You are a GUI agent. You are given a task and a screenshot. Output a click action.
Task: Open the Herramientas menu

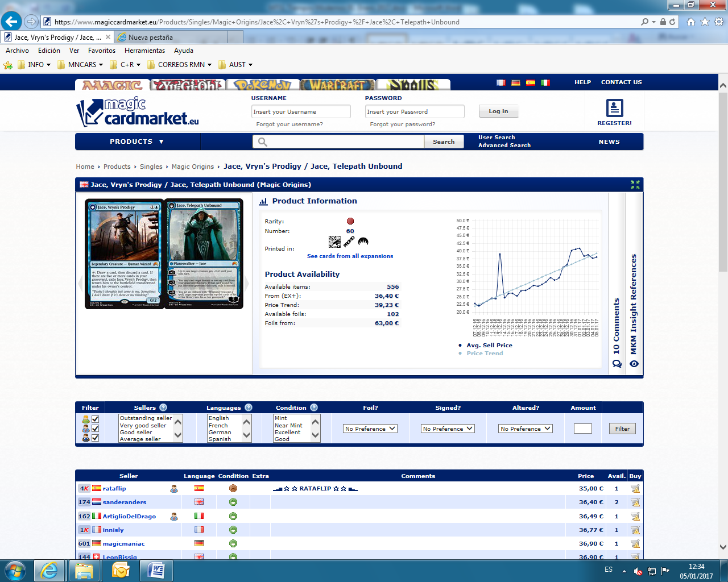click(x=144, y=51)
